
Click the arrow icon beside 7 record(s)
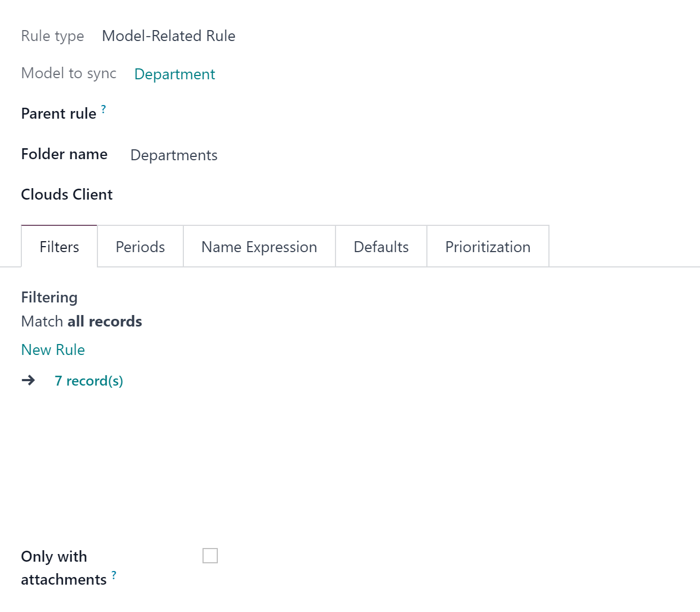(28, 380)
